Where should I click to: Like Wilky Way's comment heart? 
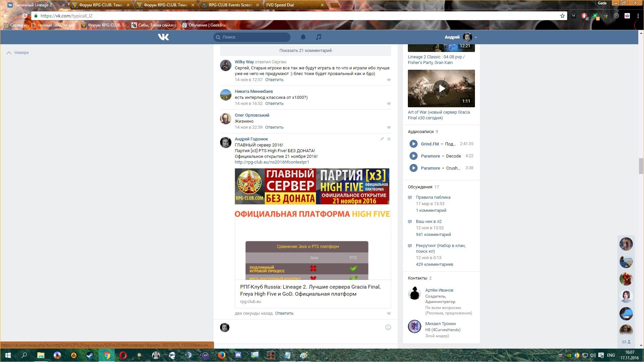(389, 80)
